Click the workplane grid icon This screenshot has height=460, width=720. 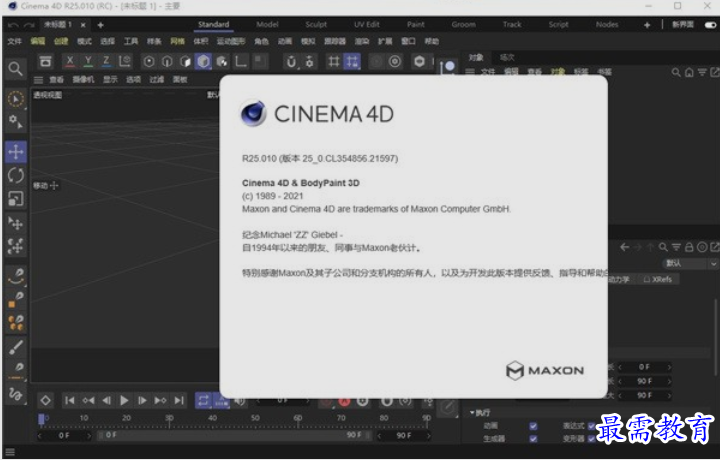(x=334, y=62)
